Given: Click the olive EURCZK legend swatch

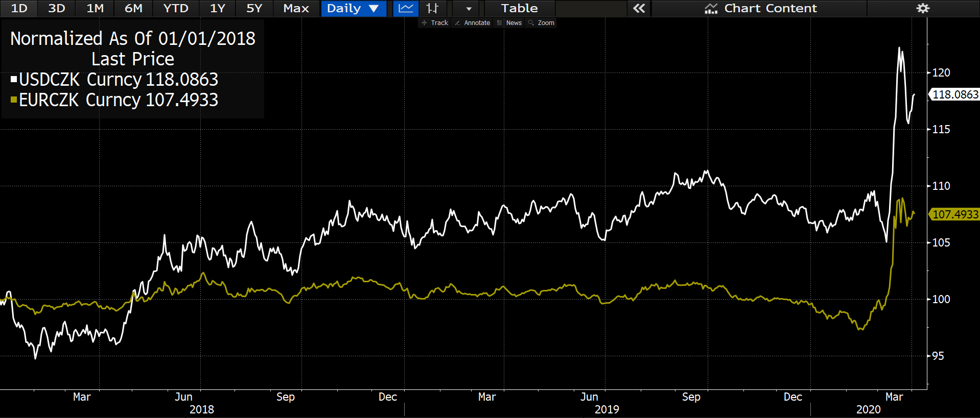Looking at the screenshot, I should coord(14,100).
